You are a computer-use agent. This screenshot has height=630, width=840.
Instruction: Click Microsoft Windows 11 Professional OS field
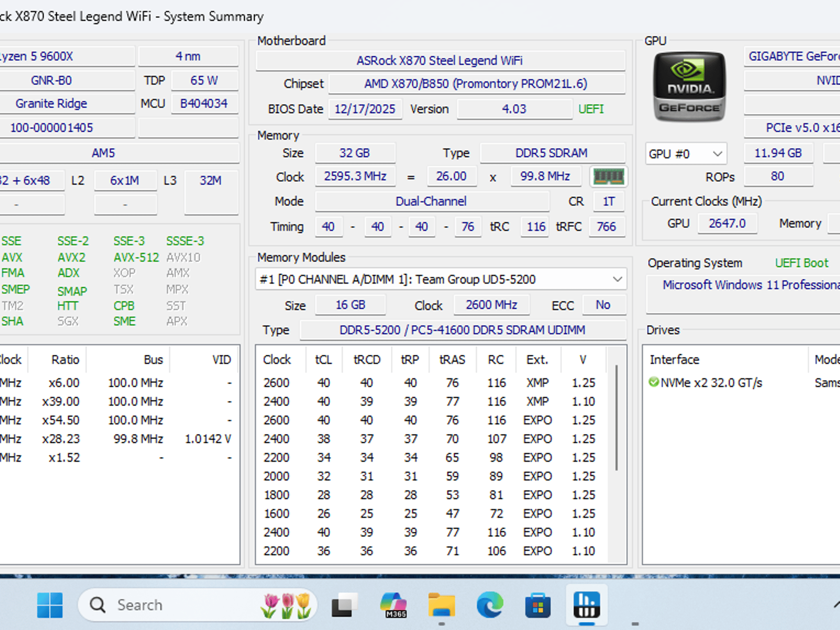click(x=743, y=294)
